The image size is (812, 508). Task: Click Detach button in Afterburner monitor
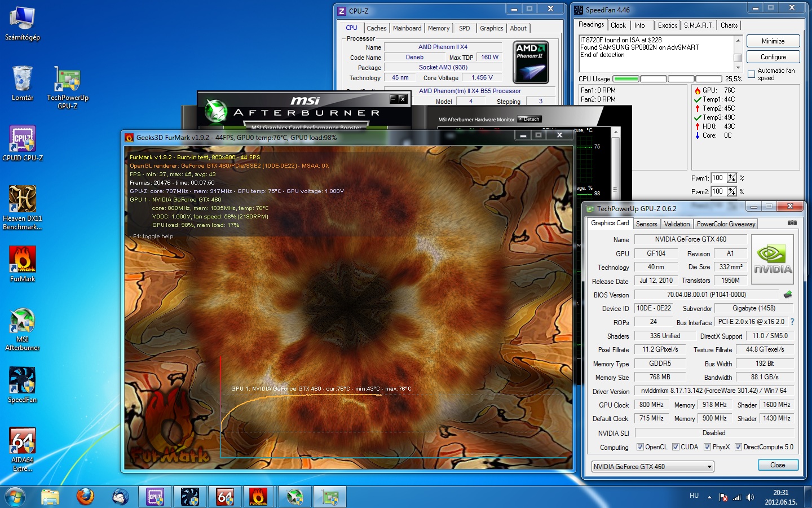(x=529, y=119)
